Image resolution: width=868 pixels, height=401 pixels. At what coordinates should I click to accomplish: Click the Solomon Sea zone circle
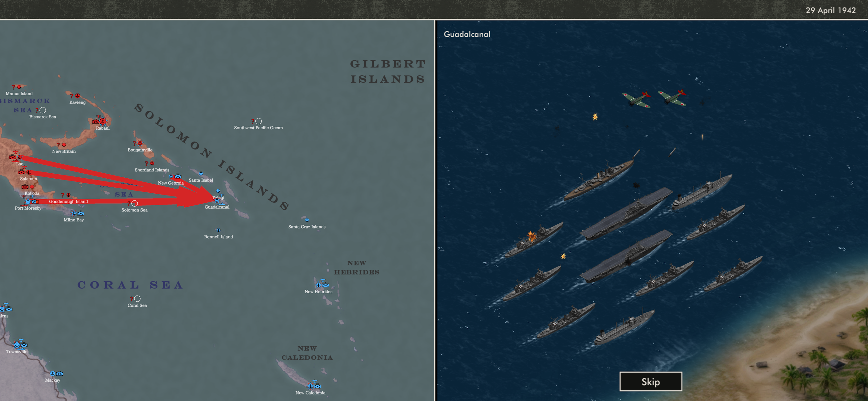point(134,203)
